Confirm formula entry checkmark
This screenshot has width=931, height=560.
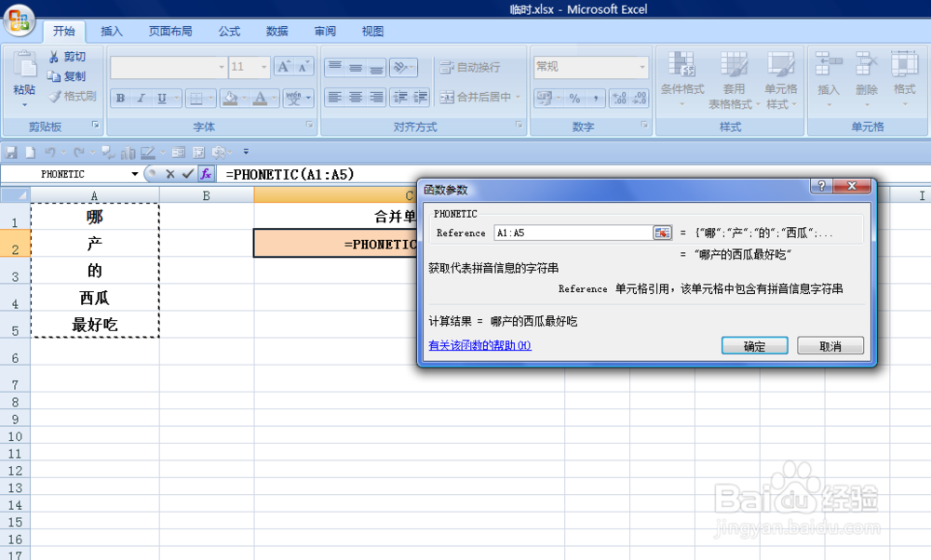point(188,174)
